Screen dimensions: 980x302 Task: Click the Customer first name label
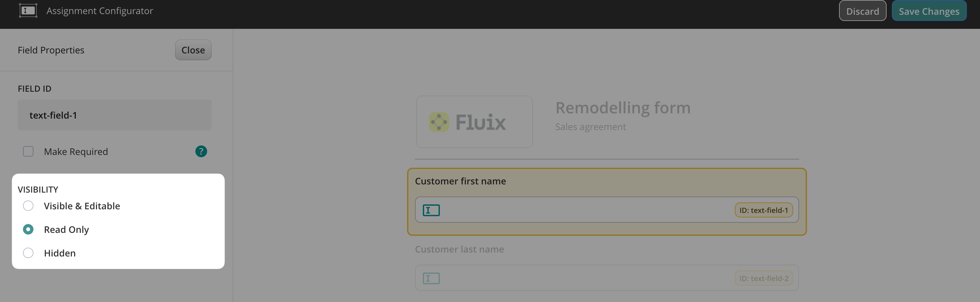click(x=460, y=181)
